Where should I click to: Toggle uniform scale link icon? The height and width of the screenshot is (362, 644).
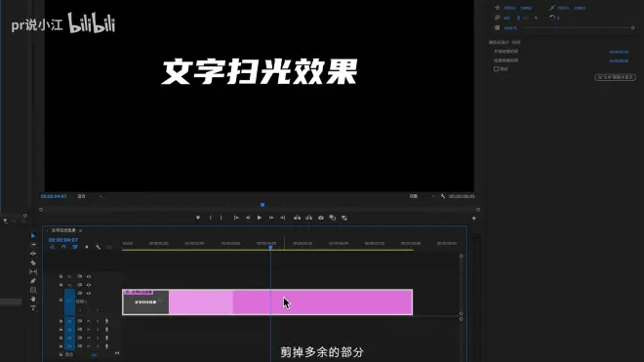(x=518, y=19)
